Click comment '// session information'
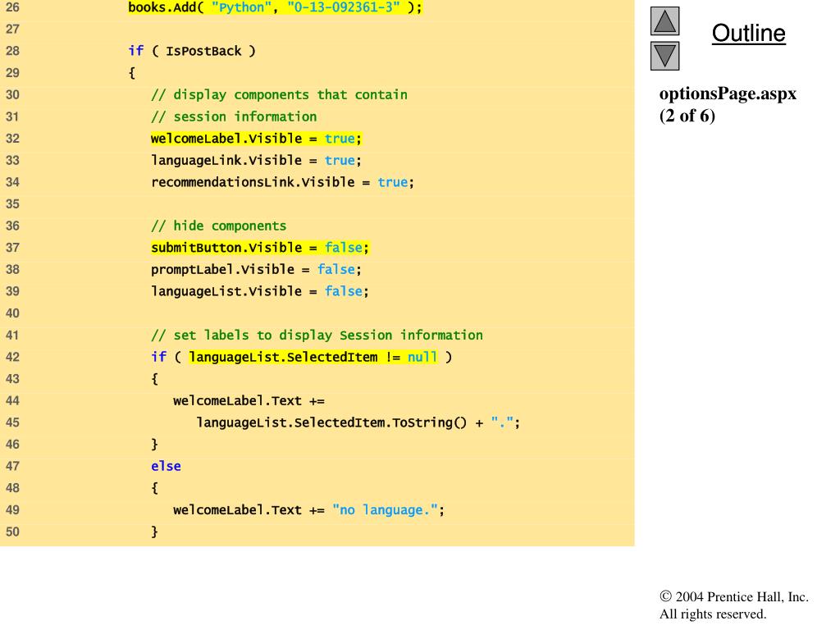Screen dimensions: 840x630 [234, 116]
